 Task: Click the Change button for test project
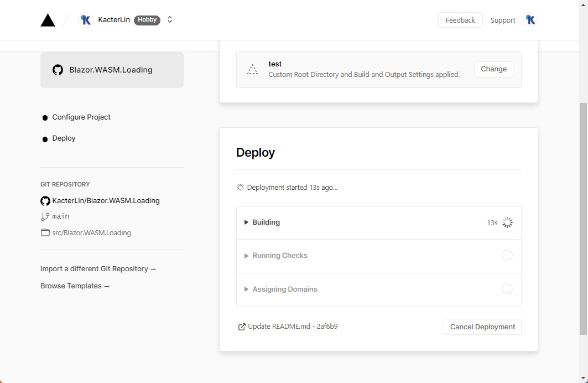[493, 69]
